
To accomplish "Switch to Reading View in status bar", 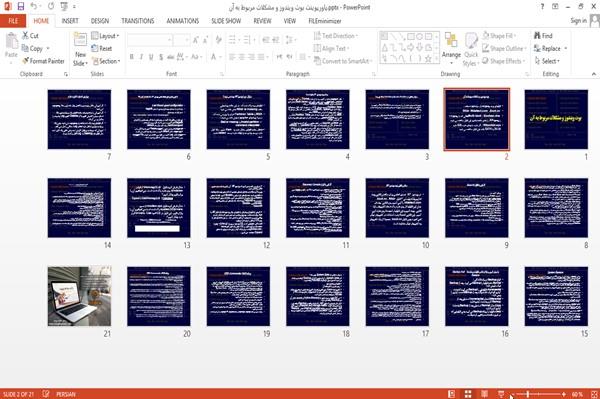I will [x=484, y=394].
